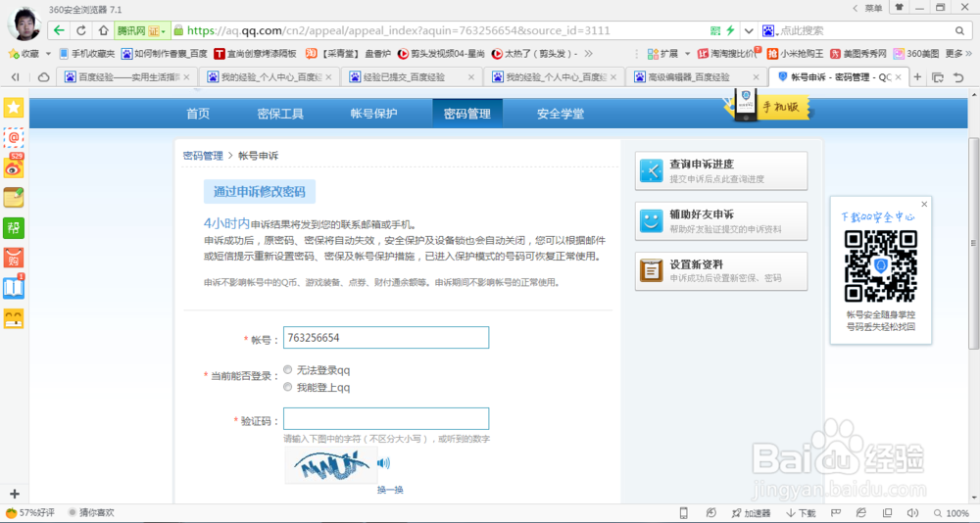Click the user avatar photo

(x=24, y=24)
